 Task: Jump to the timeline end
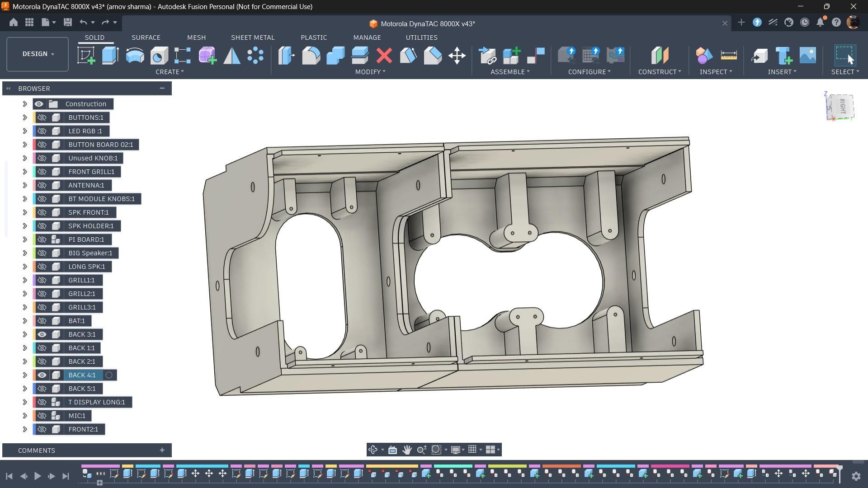(66, 476)
